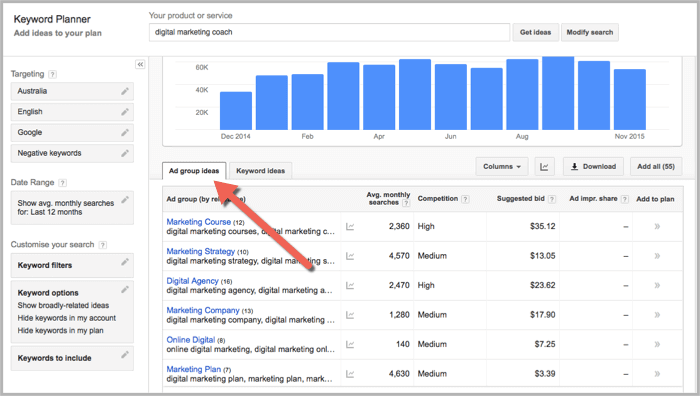The height and width of the screenshot is (396, 700).
Task: Open the Marketing Course ad group link
Action: [199, 222]
